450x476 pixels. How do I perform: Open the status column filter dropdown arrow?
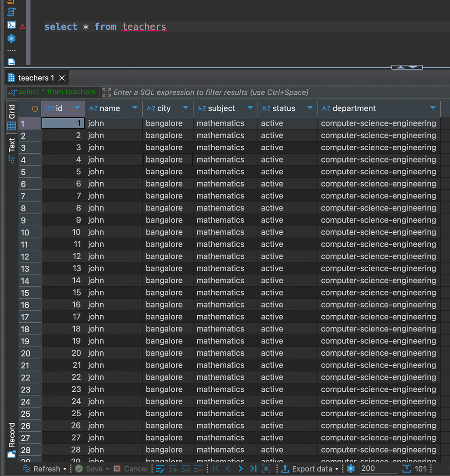tap(310, 108)
